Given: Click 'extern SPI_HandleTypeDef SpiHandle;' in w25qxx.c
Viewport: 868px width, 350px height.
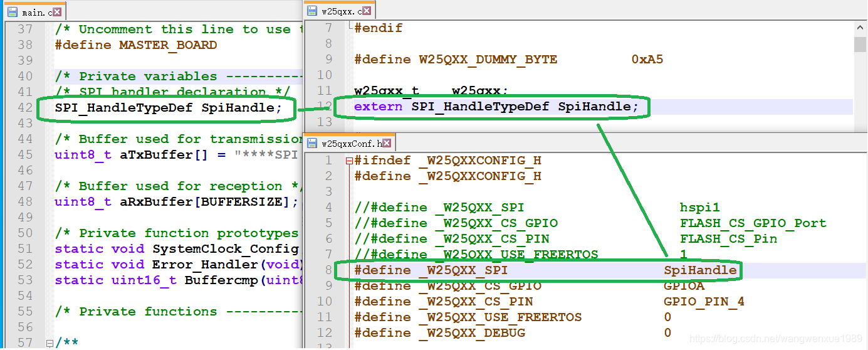Looking at the screenshot, I should coord(496,107).
